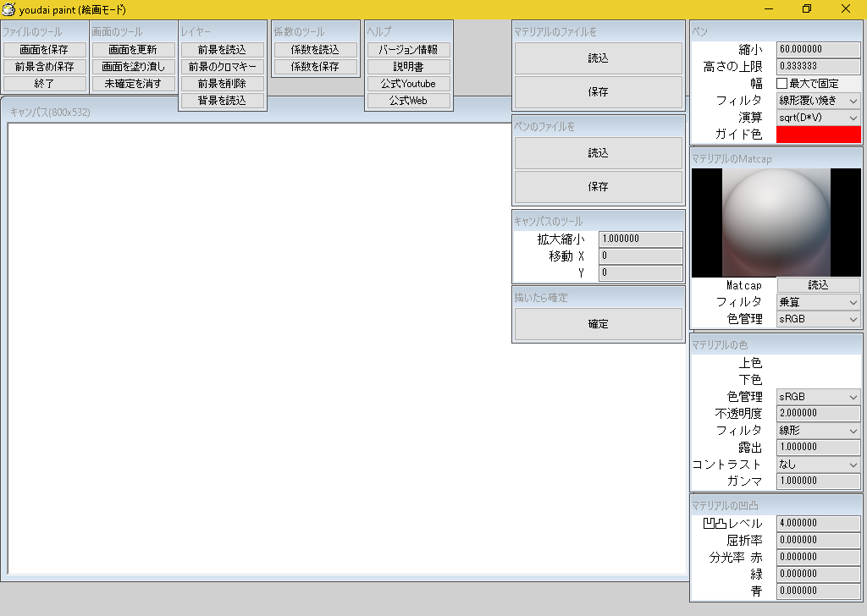Viewport: 867px width, 616px height.
Task: Click the 凹凸レベル input field
Action: click(818, 524)
